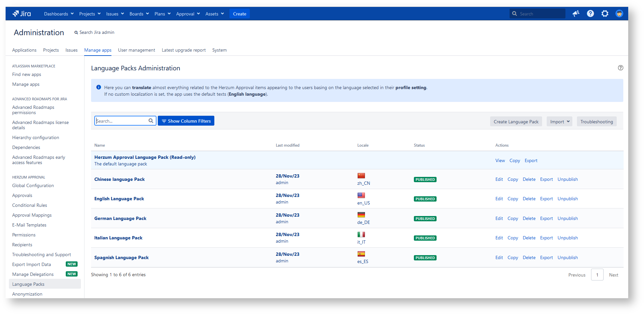
Task: Open the user profile avatar
Action: point(619,14)
